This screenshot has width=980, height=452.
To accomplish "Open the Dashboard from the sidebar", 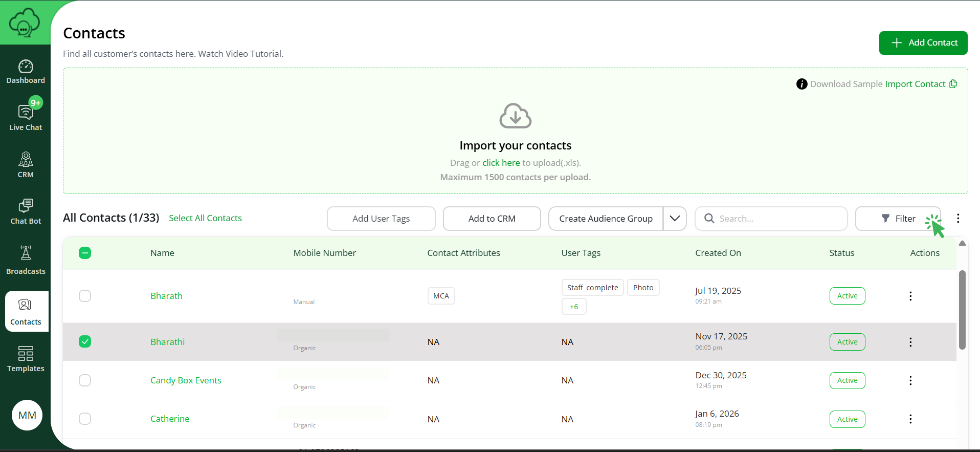I will (26, 72).
